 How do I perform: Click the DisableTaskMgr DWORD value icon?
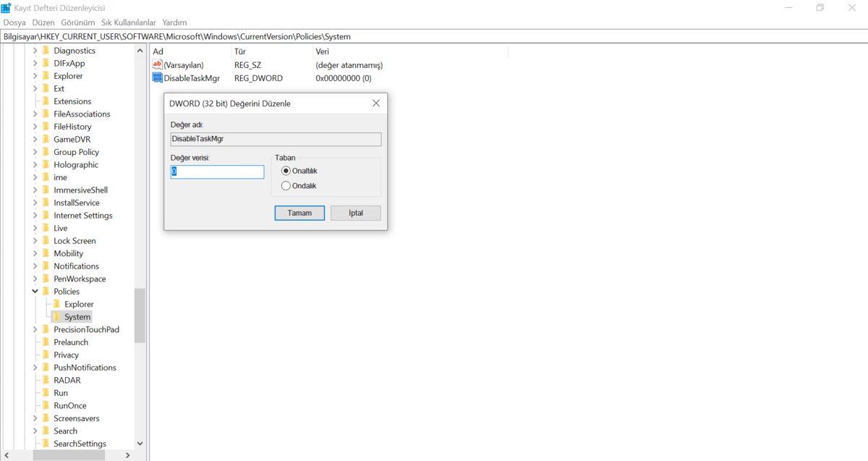158,78
